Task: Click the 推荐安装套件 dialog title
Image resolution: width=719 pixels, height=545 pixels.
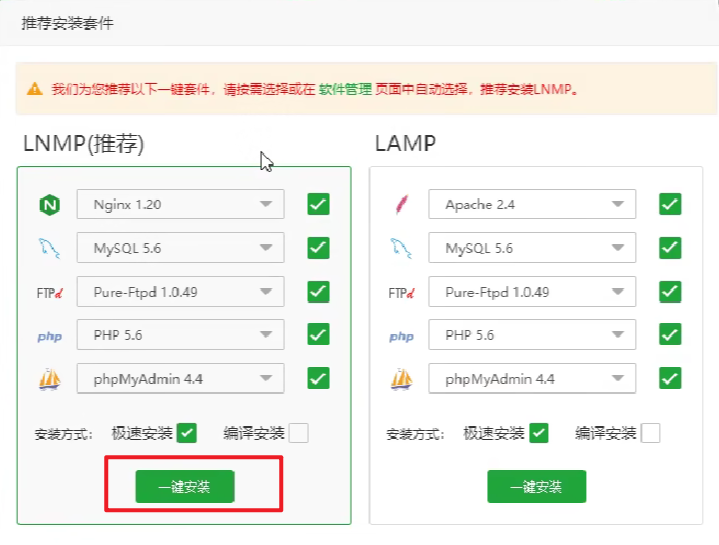Action: [67, 23]
